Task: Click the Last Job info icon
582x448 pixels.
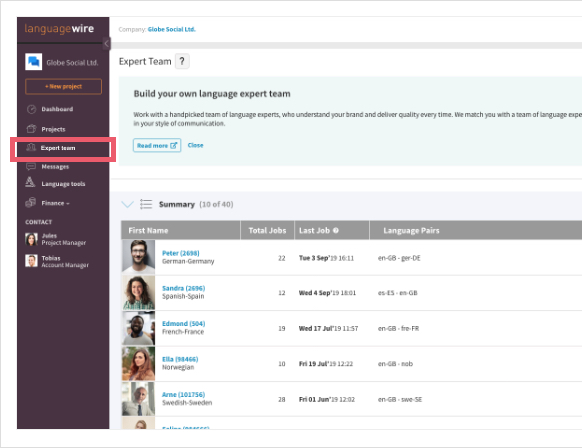Action: (336, 230)
